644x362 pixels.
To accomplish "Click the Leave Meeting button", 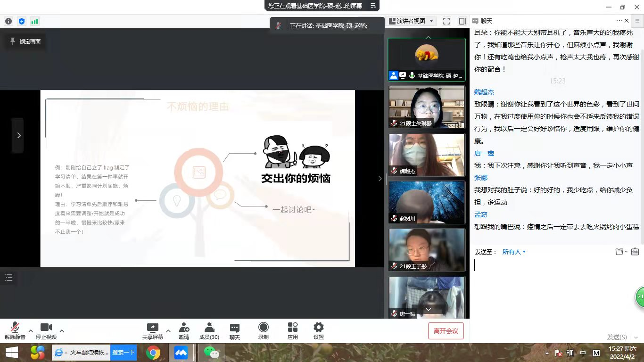I will pyautogui.click(x=446, y=331).
